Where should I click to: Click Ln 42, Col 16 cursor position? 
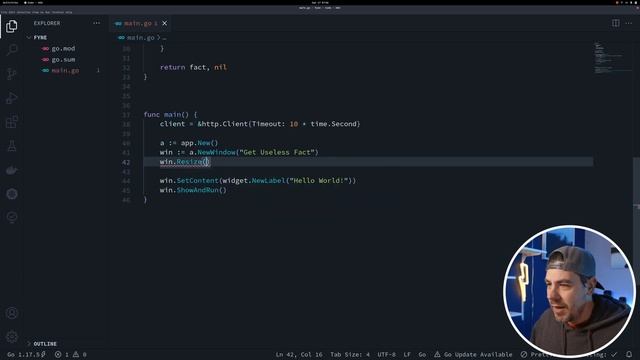[299, 354]
